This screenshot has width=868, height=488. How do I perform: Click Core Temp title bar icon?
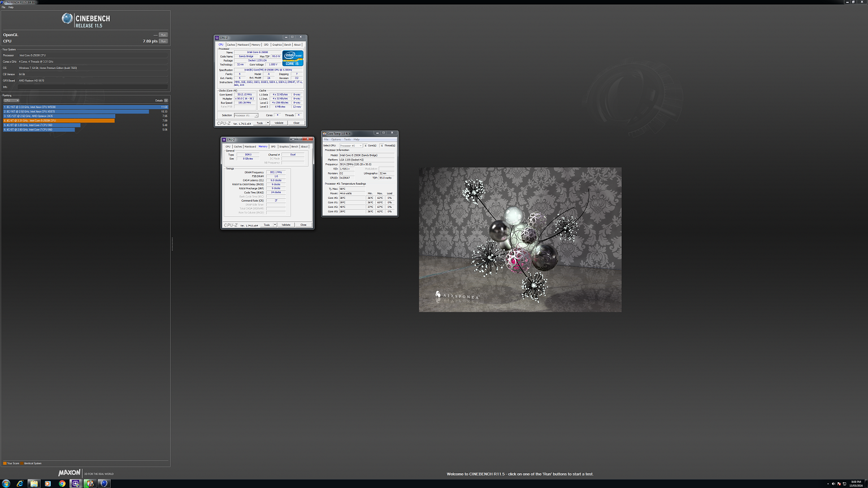(x=325, y=134)
